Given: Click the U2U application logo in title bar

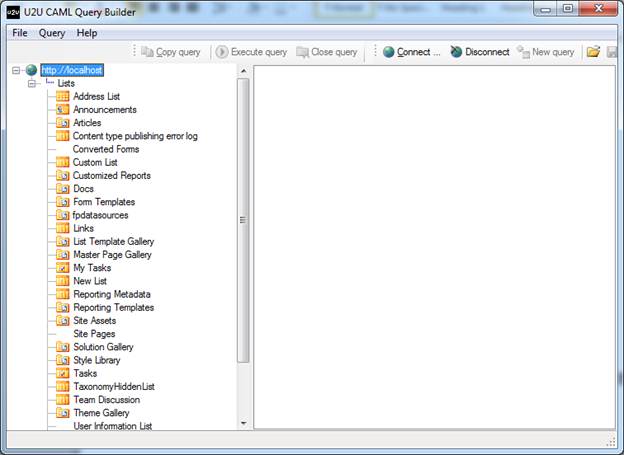Looking at the screenshot, I should click(x=13, y=12).
